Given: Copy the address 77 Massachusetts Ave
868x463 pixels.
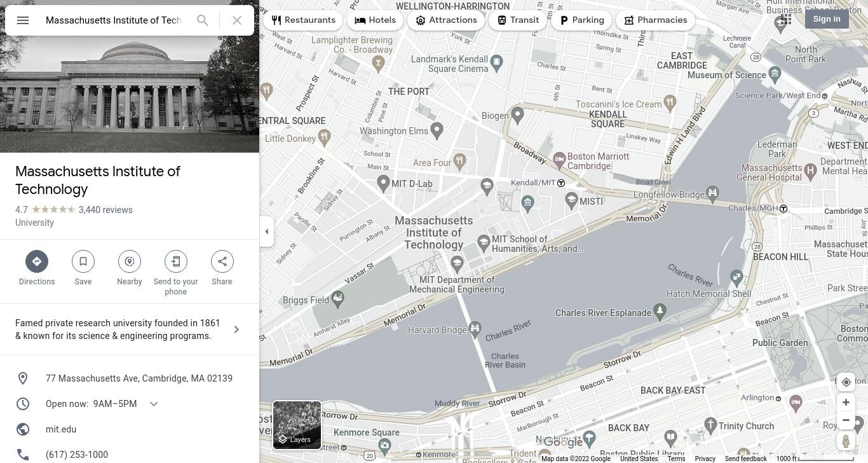Looking at the screenshot, I should pyautogui.click(x=139, y=378).
